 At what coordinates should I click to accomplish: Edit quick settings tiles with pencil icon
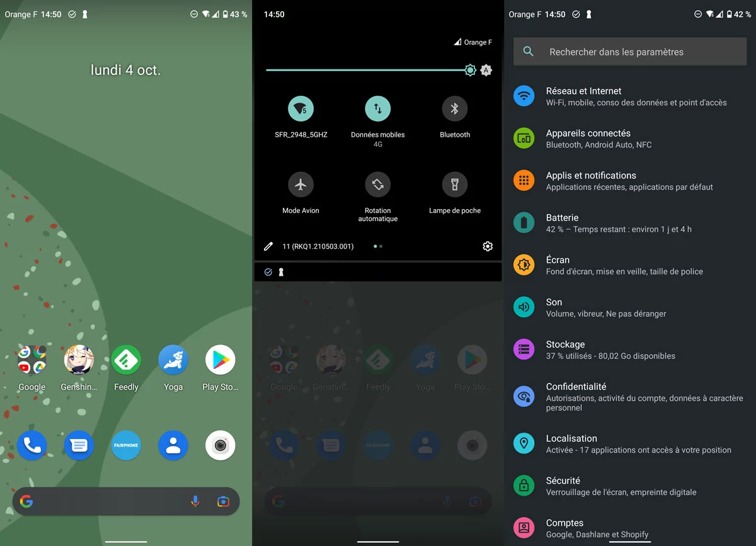point(268,246)
